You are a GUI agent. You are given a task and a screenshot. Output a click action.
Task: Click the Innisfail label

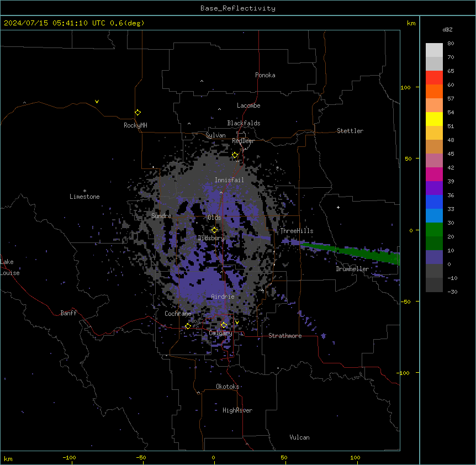point(229,180)
